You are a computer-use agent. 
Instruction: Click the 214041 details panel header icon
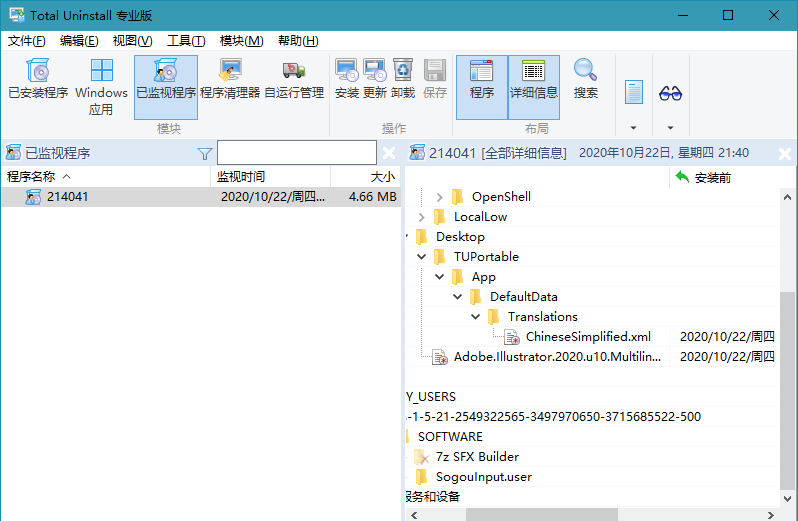417,153
